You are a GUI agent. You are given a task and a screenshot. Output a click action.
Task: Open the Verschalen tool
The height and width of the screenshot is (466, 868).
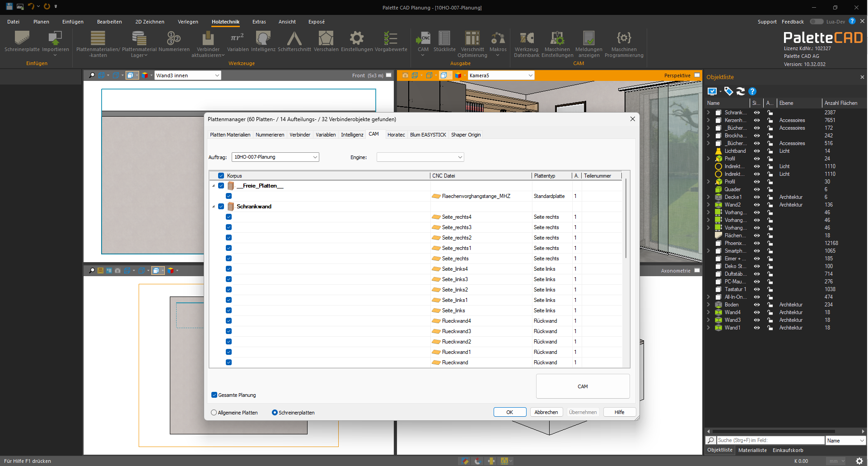pyautogui.click(x=326, y=42)
